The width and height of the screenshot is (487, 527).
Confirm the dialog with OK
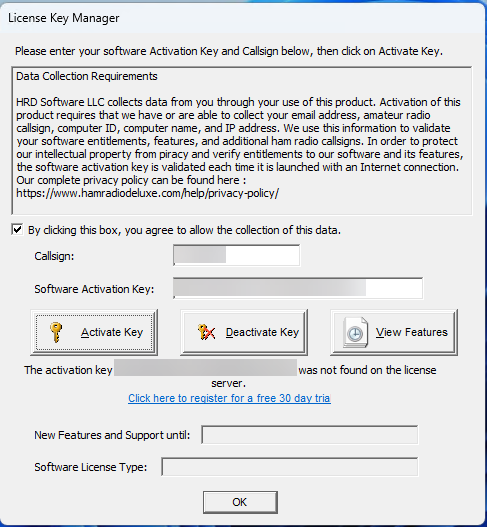coord(240,502)
